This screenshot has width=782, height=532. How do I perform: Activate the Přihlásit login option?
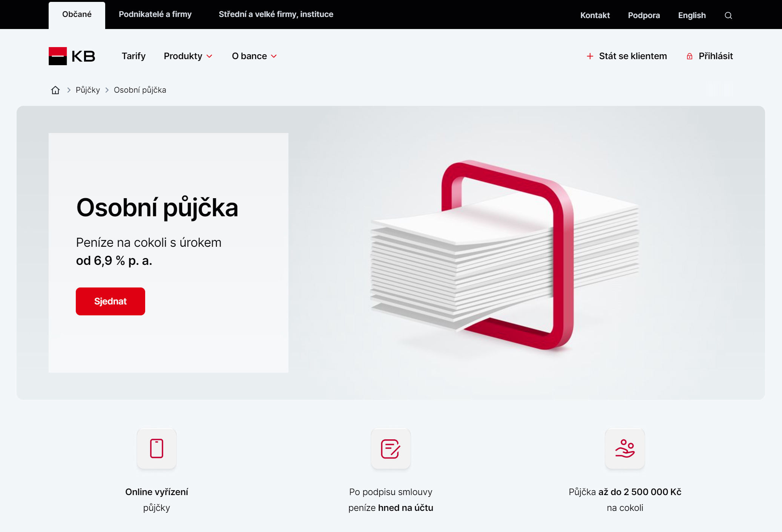coord(715,56)
